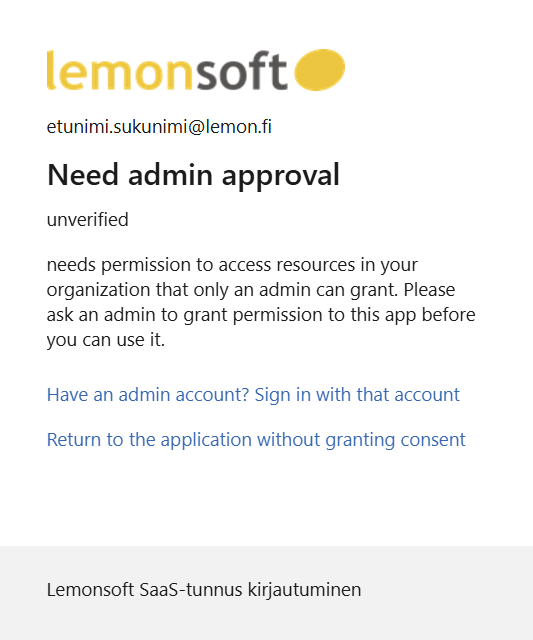This screenshot has height=640, width=533.
Task: Click the "unverified" publisher label
Action: 87,220
